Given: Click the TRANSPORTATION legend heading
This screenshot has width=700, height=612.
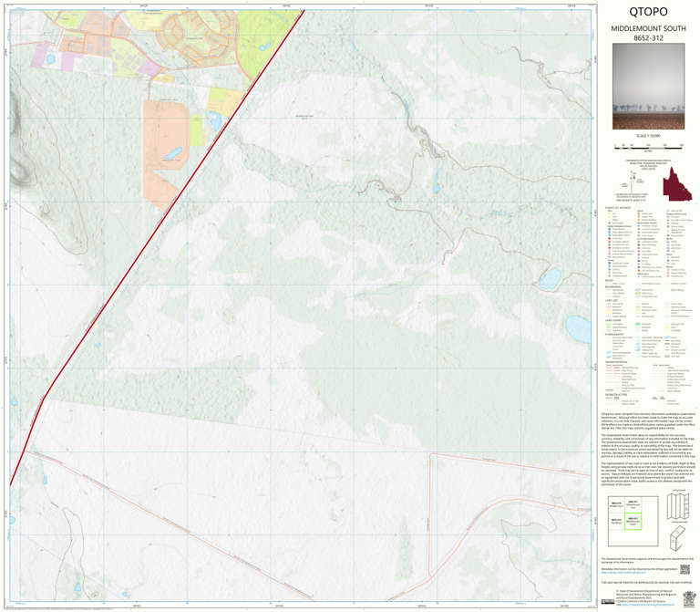Looking at the screenshot, I should pyautogui.click(x=616, y=362).
